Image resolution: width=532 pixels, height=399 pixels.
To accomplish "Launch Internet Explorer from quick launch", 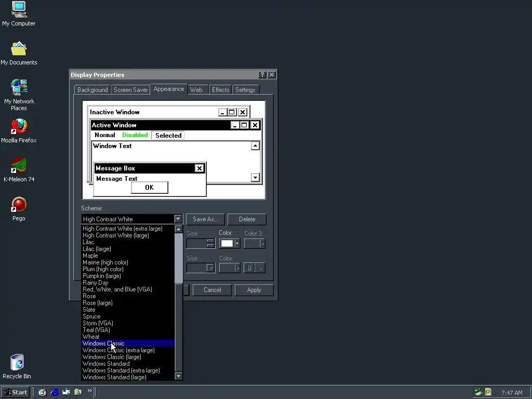I will [55, 392].
